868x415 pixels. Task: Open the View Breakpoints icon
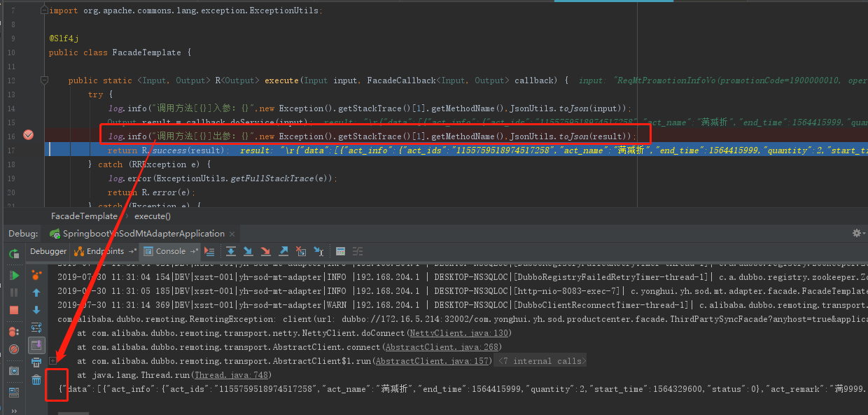14,331
